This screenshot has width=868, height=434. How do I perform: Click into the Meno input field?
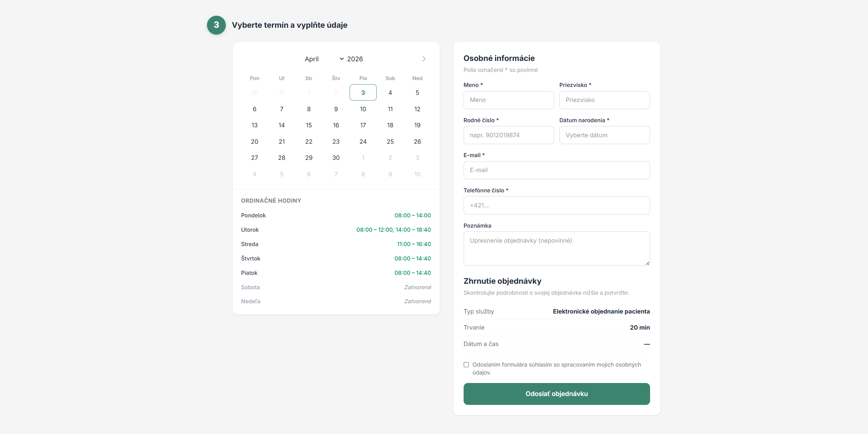tap(508, 100)
